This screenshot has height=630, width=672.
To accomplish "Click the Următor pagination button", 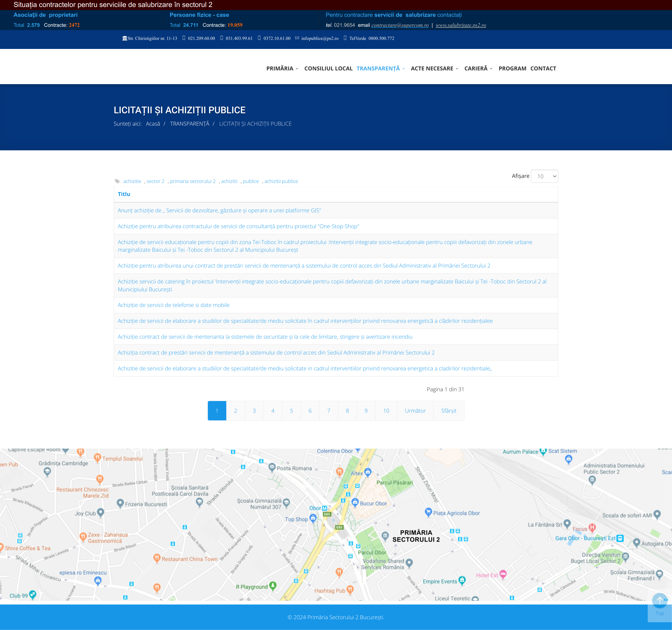I will (x=415, y=411).
